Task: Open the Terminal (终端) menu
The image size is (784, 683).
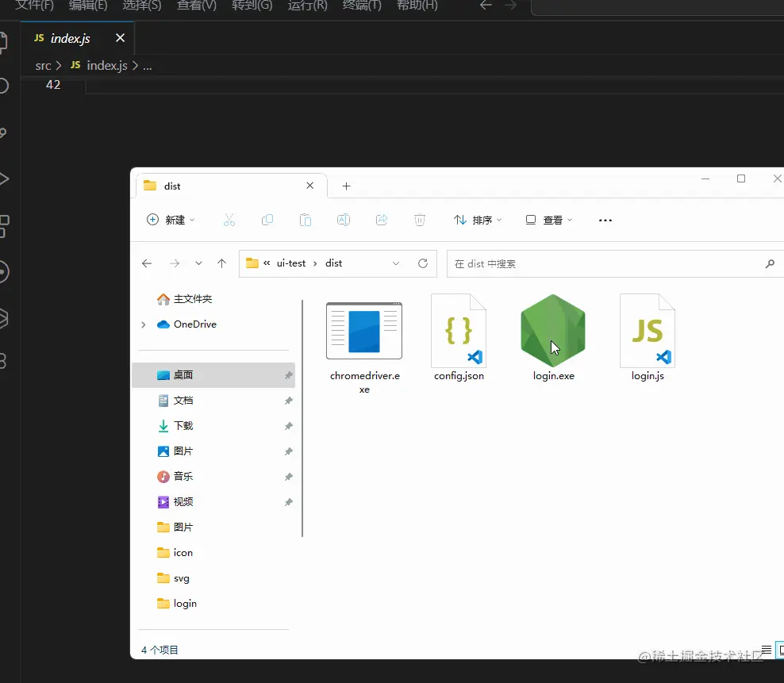Action: point(362,6)
